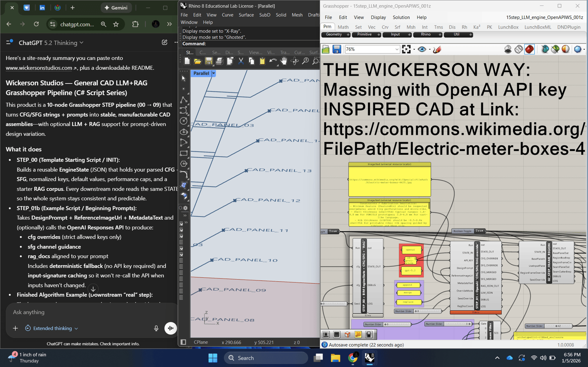The height and width of the screenshot is (367, 588).
Task: Click the Number Slider showing value 8
Action: tap(418, 311)
